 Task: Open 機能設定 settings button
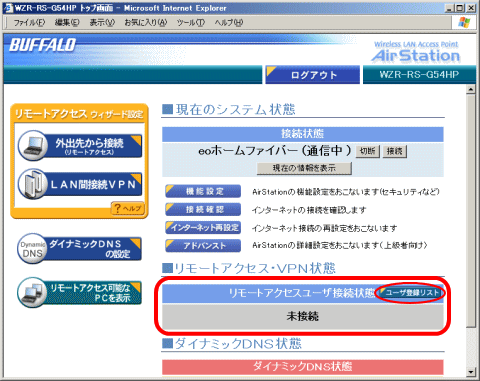[x=203, y=191]
